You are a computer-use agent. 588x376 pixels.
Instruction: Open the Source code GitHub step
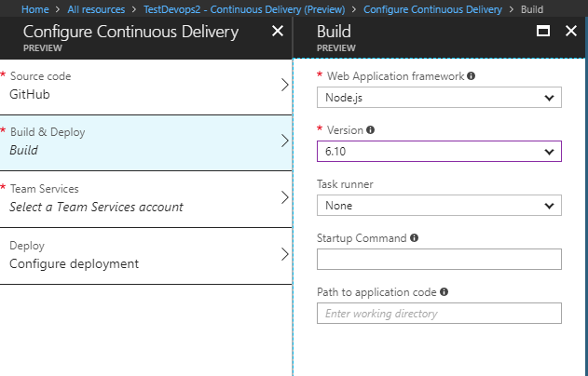pos(146,87)
